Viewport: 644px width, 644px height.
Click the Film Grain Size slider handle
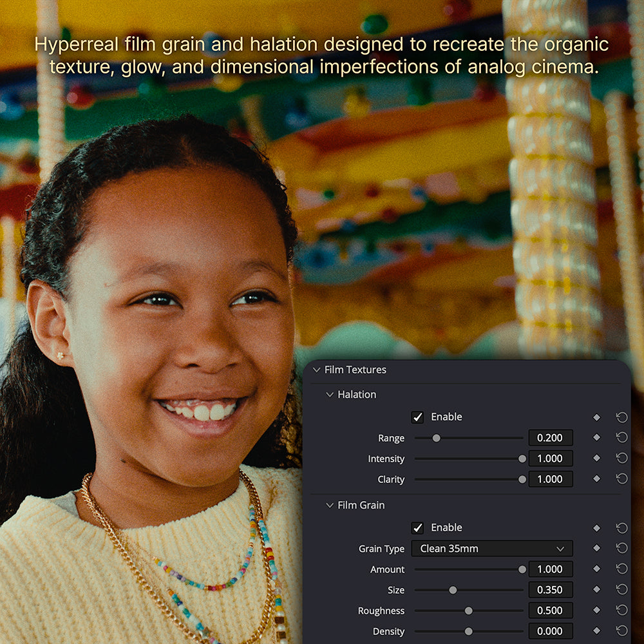[453, 590]
